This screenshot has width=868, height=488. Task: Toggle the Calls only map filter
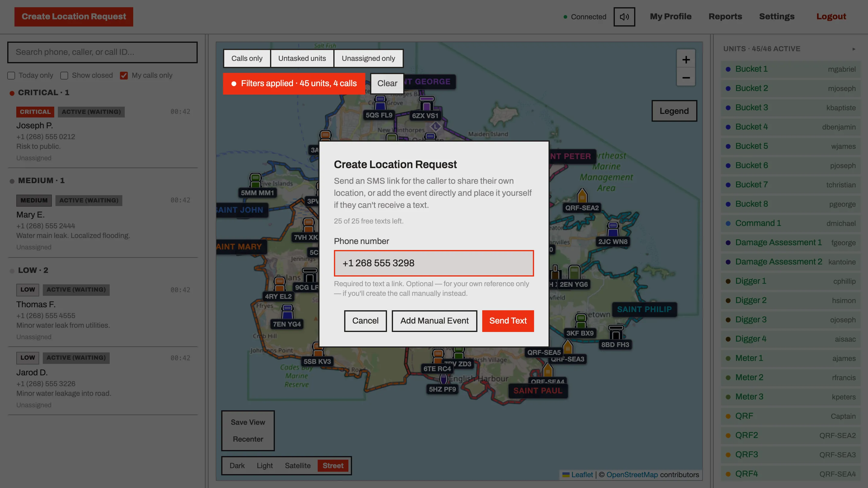[247, 58]
